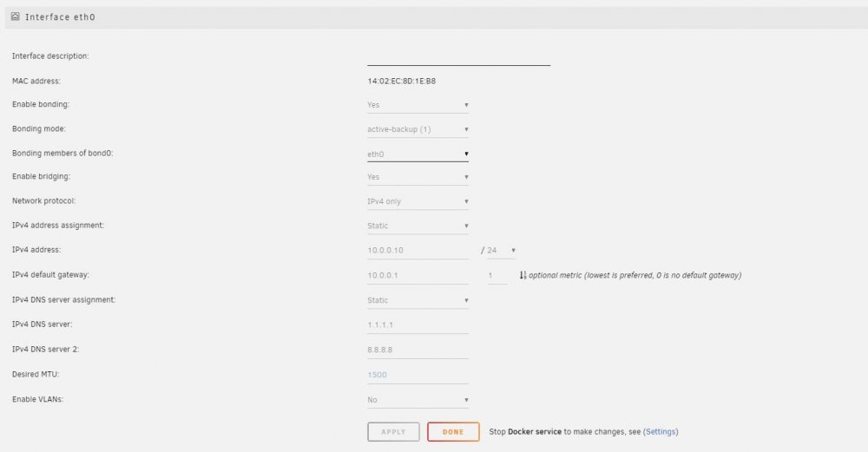Focus the Interface description input field

(x=458, y=58)
